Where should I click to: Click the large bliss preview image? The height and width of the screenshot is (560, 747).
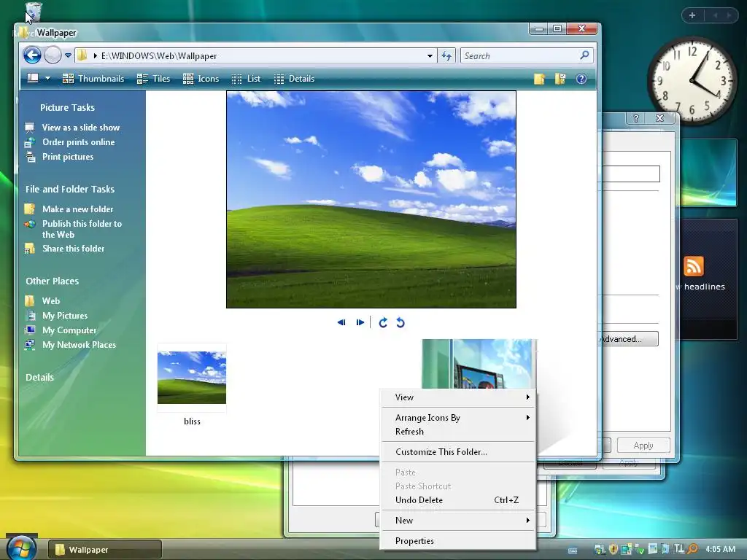point(371,200)
